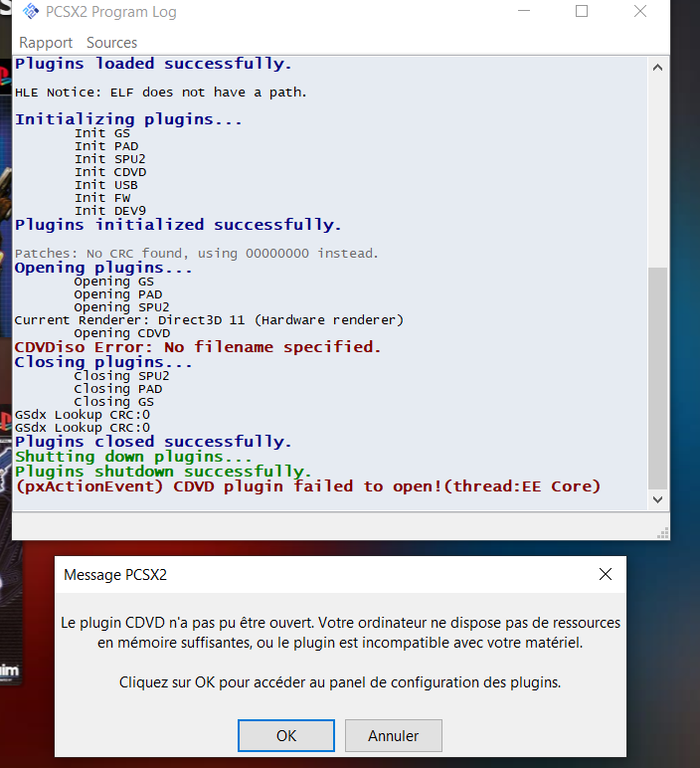Click the log scrollbar up arrow
Screen dimensions: 700x768
[x=657, y=68]
